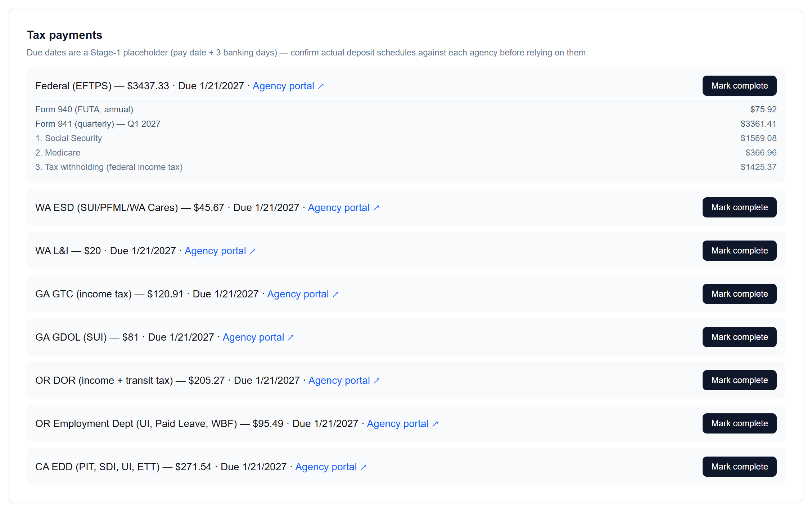This screenshot has width=812, height=512.
Task: Click the $3361.41 Form 941 amount
Action: pyautogui.click(x=758, y=124)
